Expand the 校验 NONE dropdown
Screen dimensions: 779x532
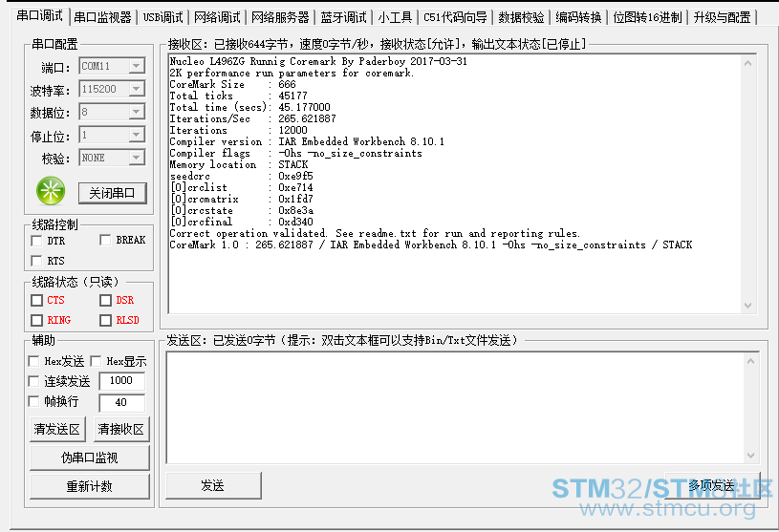pos(136,158)
